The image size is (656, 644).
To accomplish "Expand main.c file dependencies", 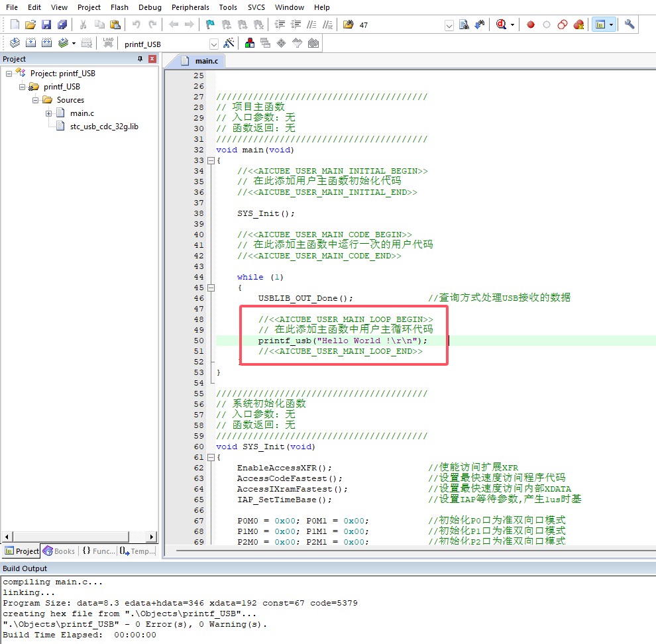I will click(x=48, y=113).
